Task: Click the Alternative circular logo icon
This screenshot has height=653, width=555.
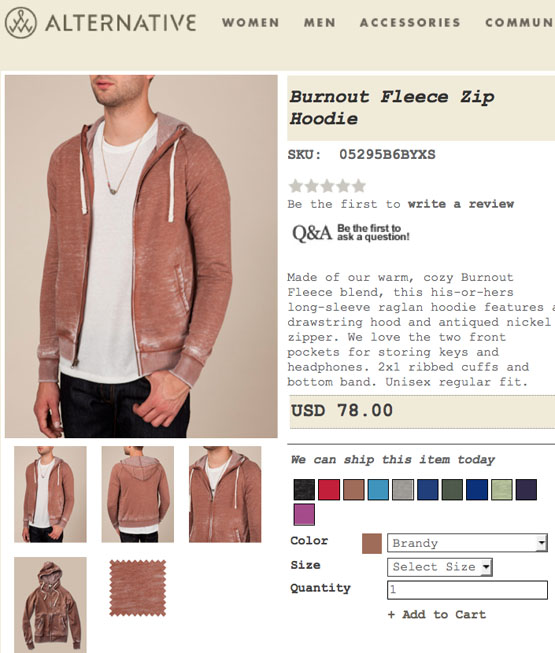Action: (21, 22)
